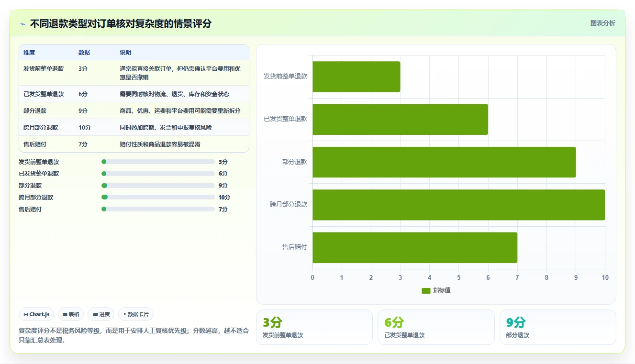Click the description 需要同时核对物流、退货、库存和资金状态
635x364 pixels.
click(x=174, y=94)
